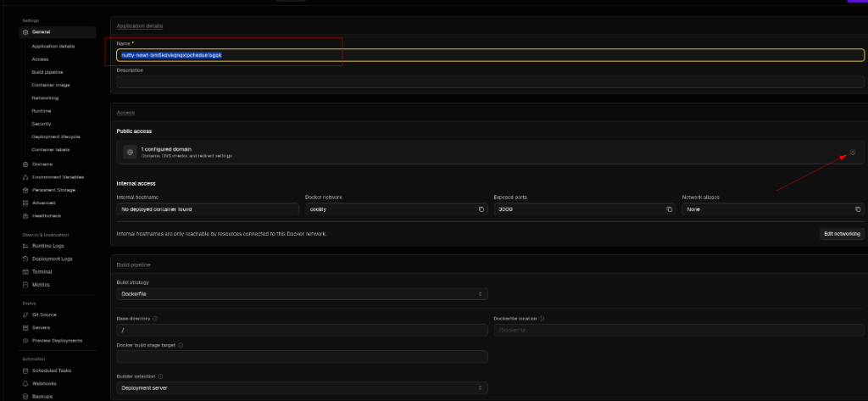Click the Git Source branch icon
Screen dimensions: 868x401
tap(25, 315)
